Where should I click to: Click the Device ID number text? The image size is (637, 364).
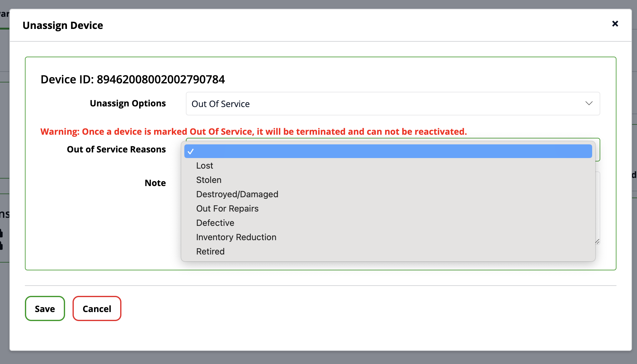161,79
